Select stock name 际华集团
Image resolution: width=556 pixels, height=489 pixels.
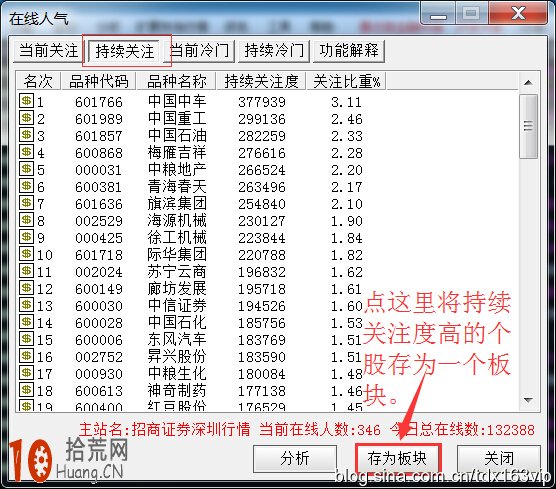click(x=177, y=255)
